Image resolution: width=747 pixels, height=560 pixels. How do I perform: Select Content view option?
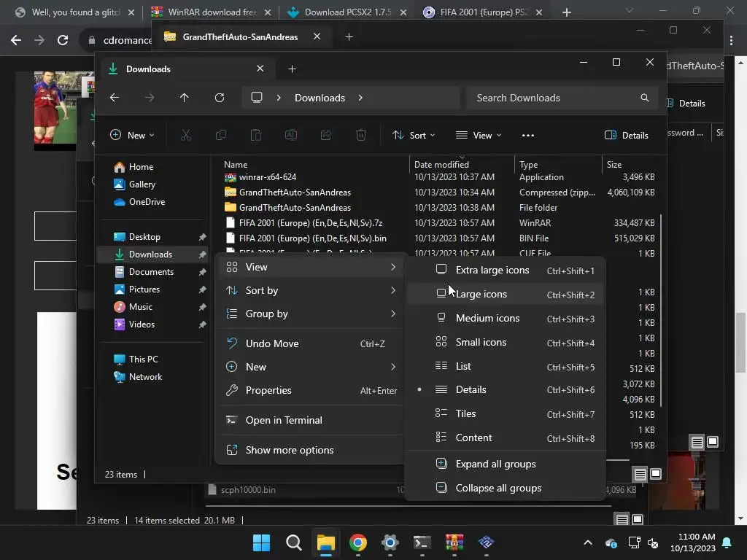point(505,437)
